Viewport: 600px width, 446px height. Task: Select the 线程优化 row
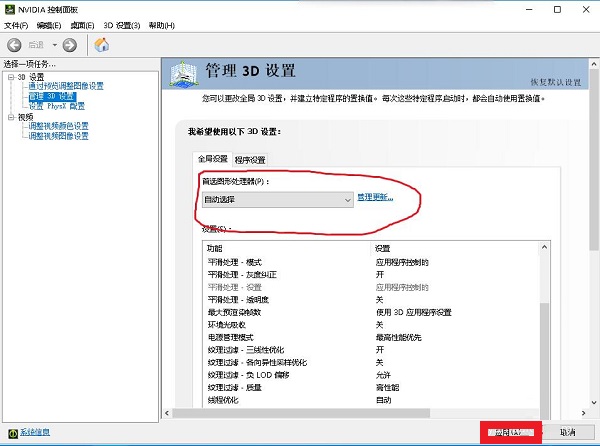pyautogui.click(x=372, y=400)
